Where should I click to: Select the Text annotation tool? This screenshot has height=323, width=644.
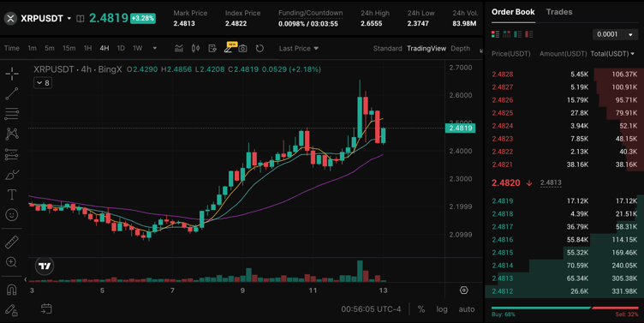pos(12,194)
